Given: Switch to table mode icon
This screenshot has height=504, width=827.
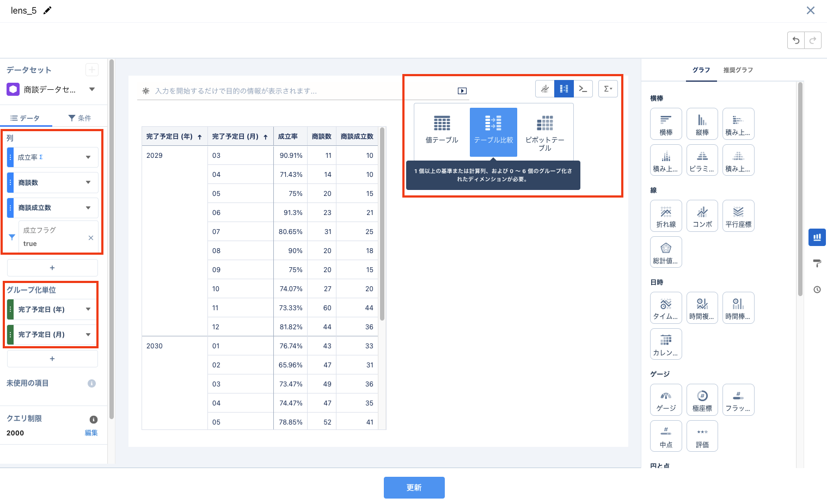Looking at the screenshot, I should 564,89.
